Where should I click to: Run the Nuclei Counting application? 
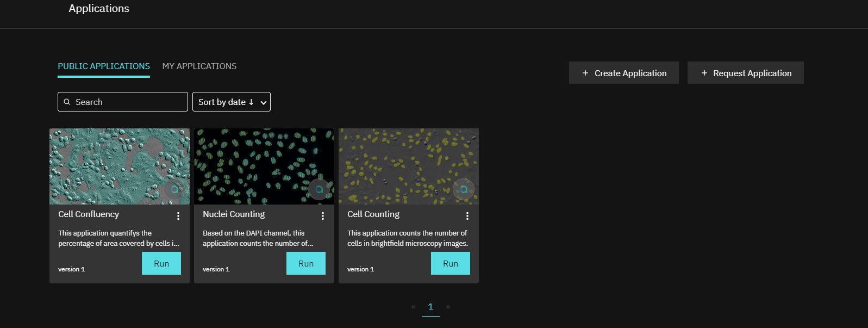coord(306,263)
